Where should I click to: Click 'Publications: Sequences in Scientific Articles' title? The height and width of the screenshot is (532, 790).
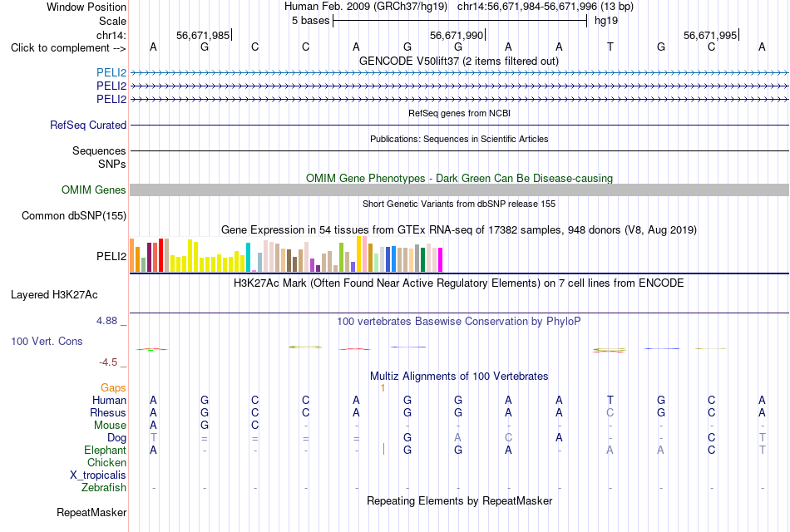pyautogui.click(x=459, y=139)
